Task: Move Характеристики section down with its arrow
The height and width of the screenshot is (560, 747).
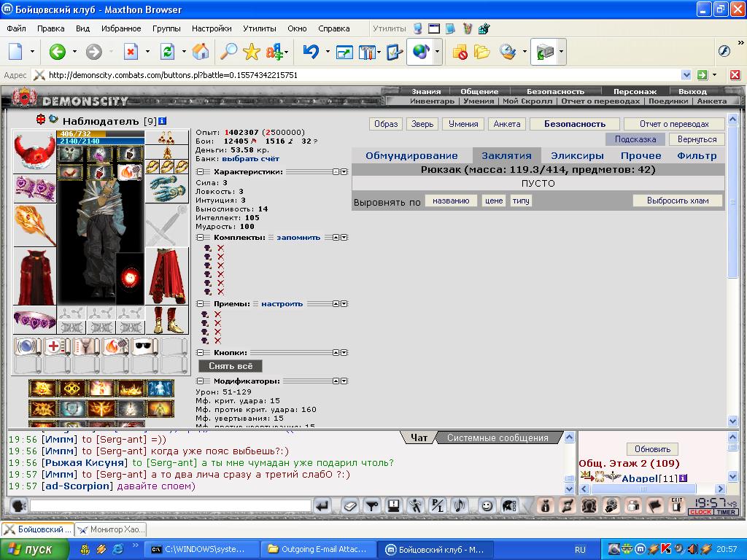Action: [344, 171]
